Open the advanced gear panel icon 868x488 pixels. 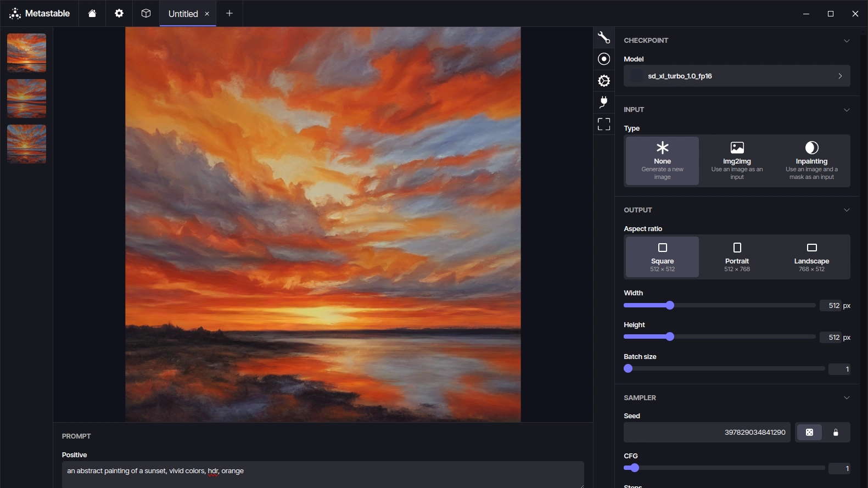click(604, 81)
